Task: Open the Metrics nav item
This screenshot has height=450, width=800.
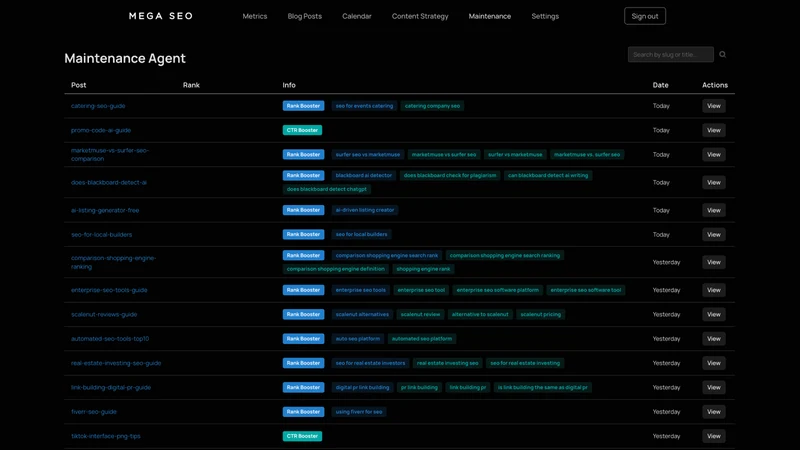Action: pos(255,16)
